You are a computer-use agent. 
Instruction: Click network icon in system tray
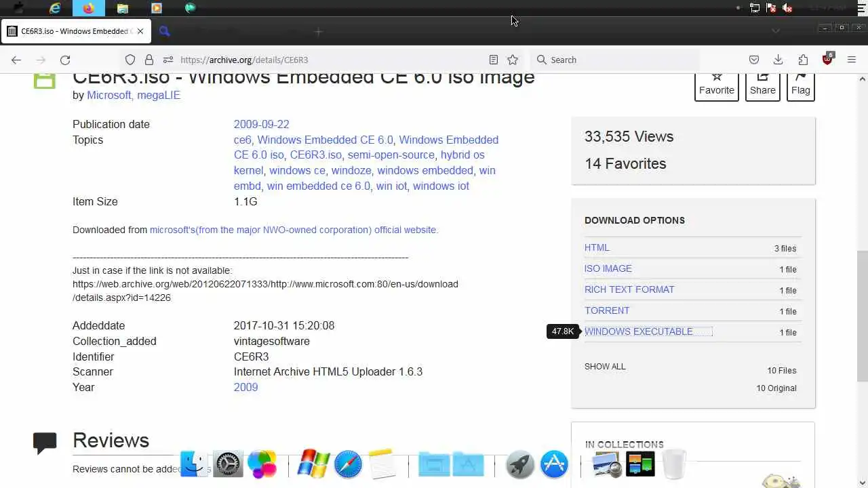click(755, 8)
